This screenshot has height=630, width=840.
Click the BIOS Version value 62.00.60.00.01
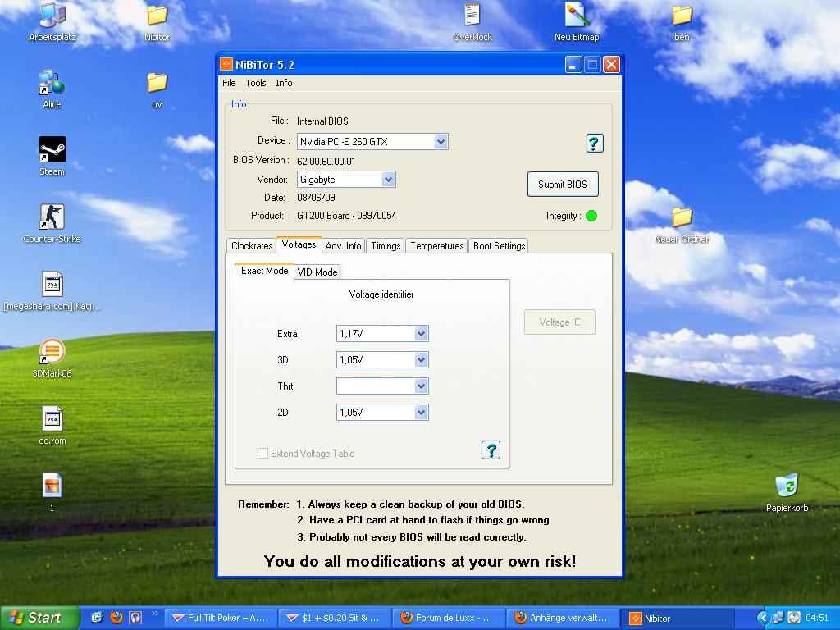pos(326,161)
